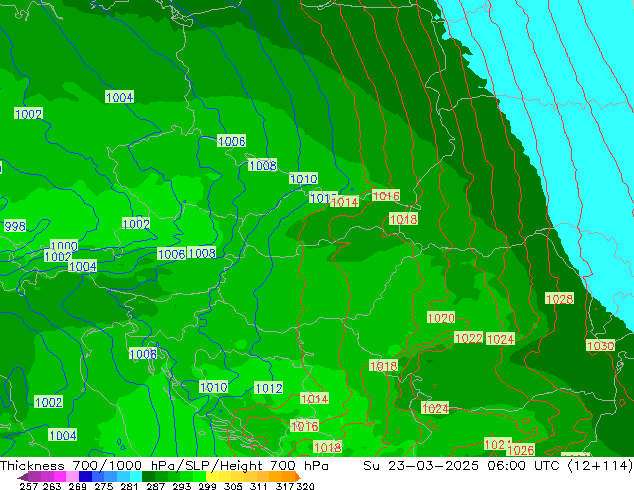Click the legend value 320
Viewport: 634px width, 490px height.
(306, 486)
